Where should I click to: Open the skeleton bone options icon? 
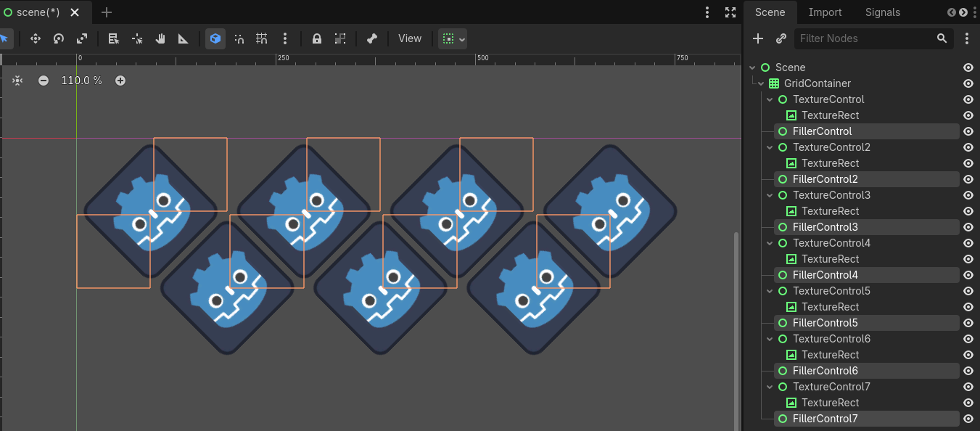[372, 38]
